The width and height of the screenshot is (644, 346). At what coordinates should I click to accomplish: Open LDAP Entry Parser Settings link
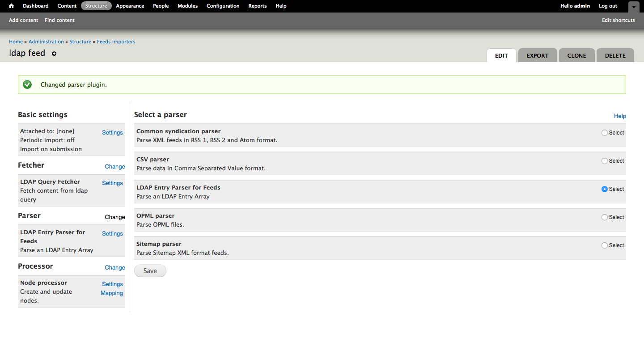click(x=112, y=234)
